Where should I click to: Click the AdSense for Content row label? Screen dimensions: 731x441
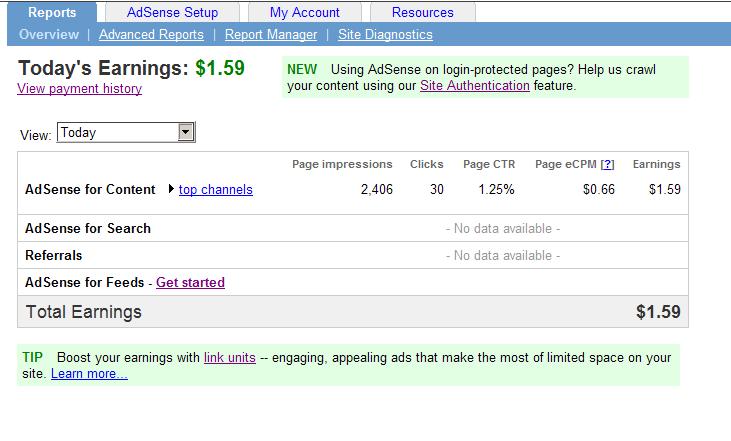click(x=90, y=189)
